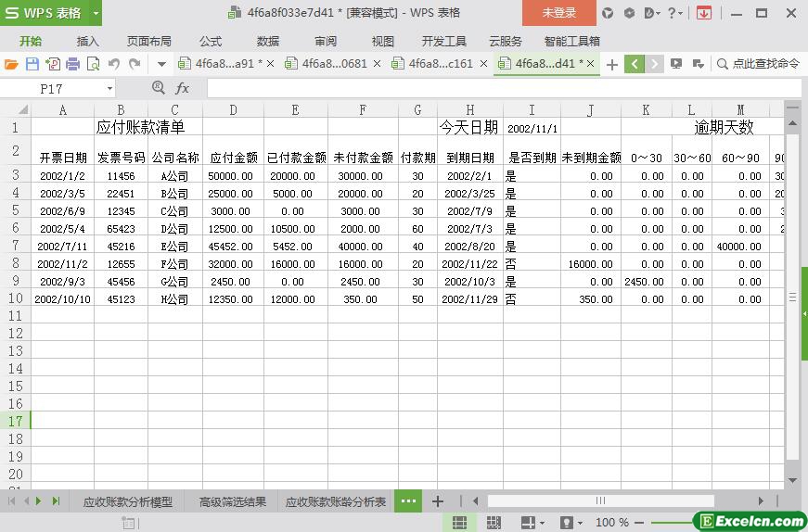Add a new document tab with plus
Screen dimensions: 808x532
click(612, 64)
